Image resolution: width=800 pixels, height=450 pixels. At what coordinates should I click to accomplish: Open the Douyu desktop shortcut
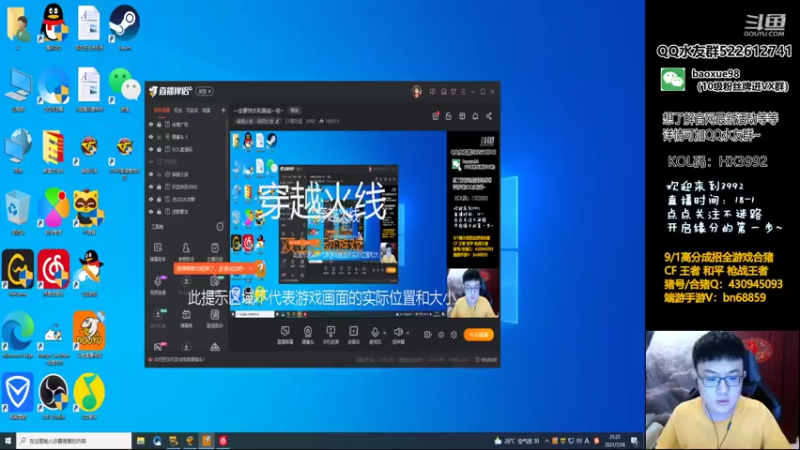(89, 335)
